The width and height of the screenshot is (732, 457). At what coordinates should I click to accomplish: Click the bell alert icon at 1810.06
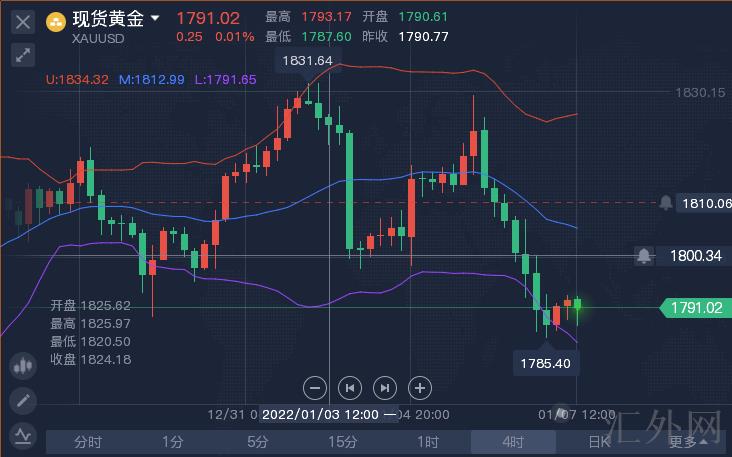[666, 203]
